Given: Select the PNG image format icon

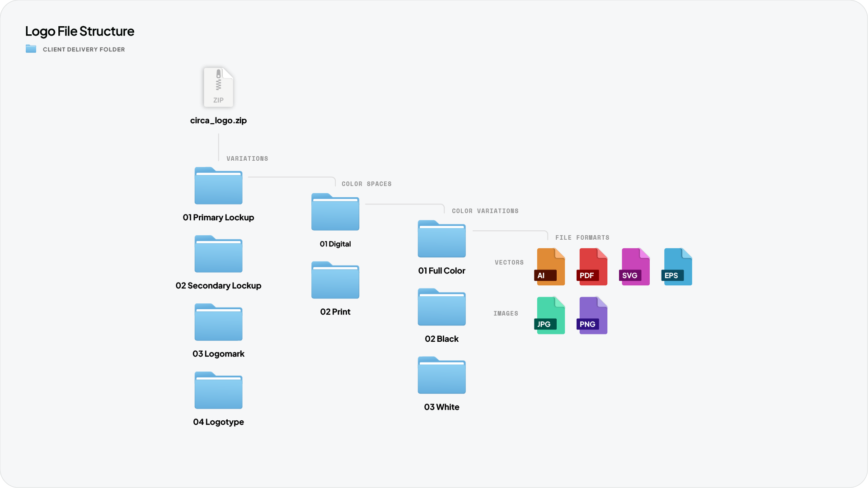Looking at the screenshot, I should (592, 315).
